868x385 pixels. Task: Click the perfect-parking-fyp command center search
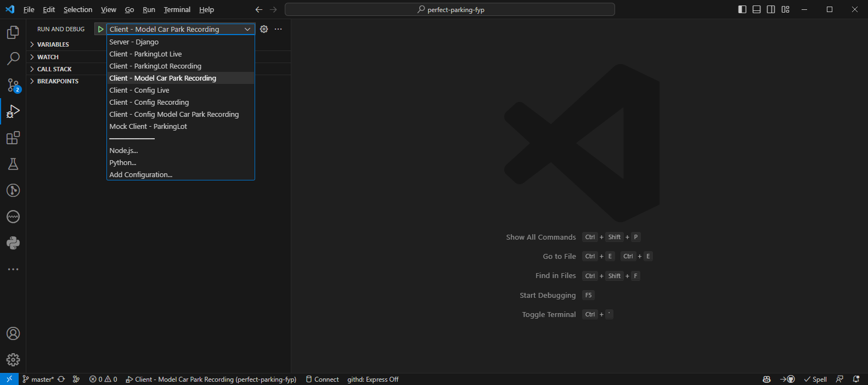coord(450,9)
